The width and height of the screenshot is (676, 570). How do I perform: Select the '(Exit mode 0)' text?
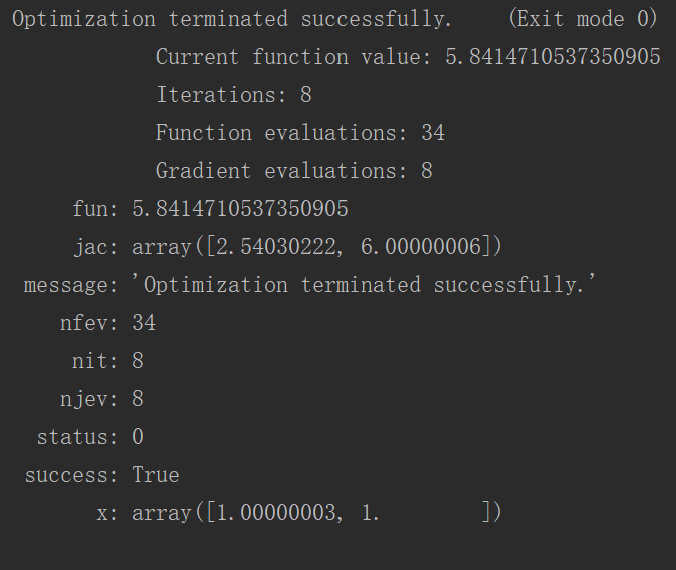tap(583, 19)
